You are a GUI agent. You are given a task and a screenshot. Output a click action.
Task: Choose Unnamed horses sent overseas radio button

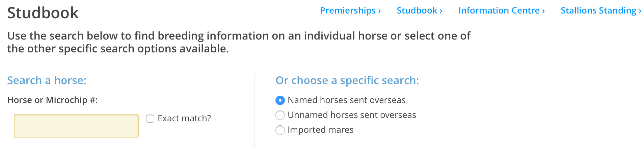click(280, 115)
